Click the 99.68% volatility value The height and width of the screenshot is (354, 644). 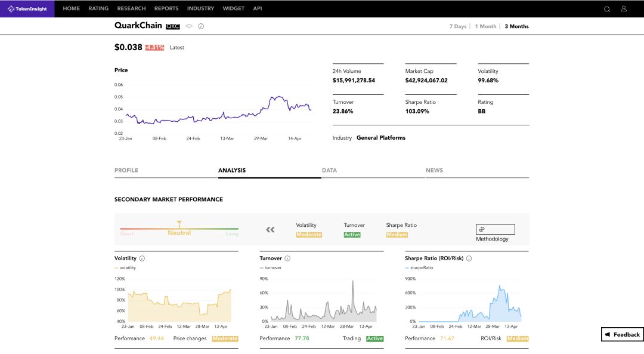point(488,81)
